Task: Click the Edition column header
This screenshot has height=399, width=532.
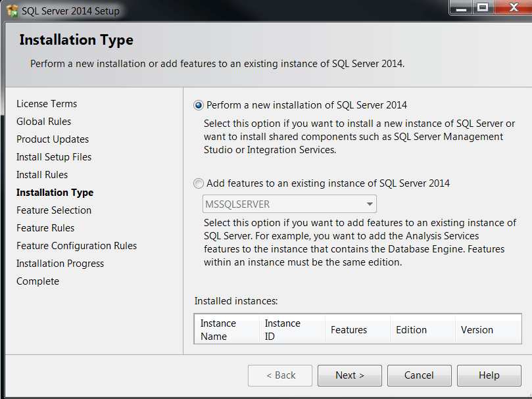Action: (x=422, y=329)
